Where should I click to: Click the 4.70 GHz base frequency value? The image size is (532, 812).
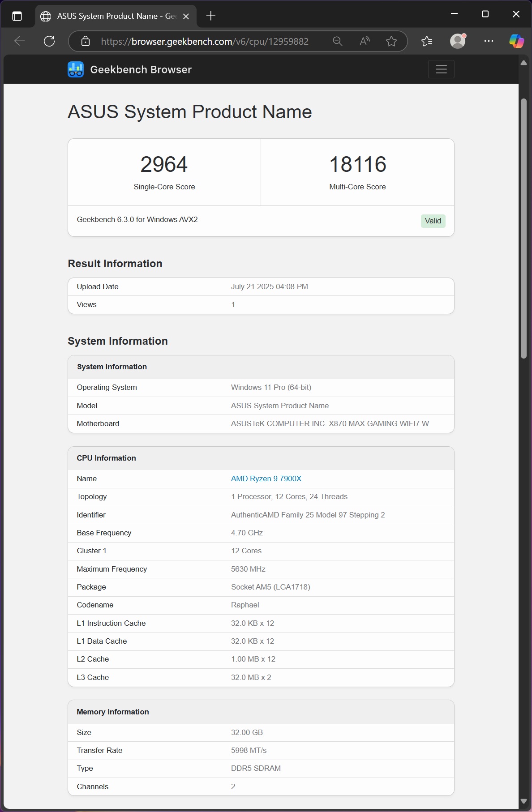point(247,533)
